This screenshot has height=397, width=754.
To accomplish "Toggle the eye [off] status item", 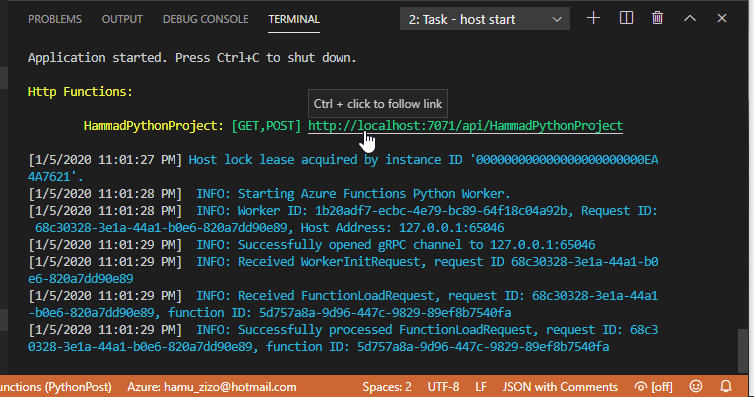I will [653, 386].
